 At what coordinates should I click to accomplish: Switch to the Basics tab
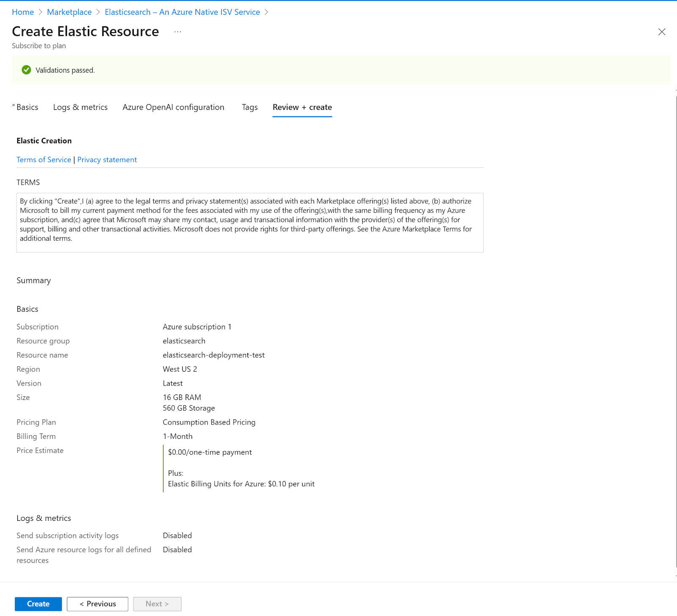pos(27,107)
